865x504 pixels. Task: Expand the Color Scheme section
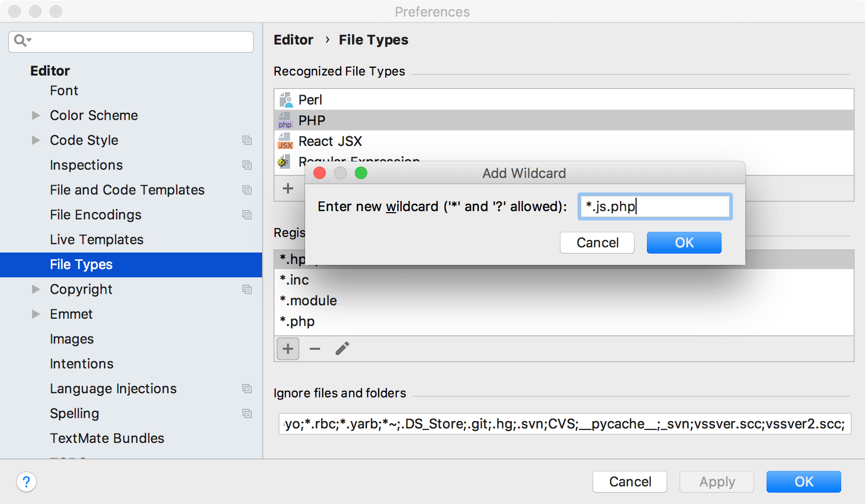tap(36, 115)
